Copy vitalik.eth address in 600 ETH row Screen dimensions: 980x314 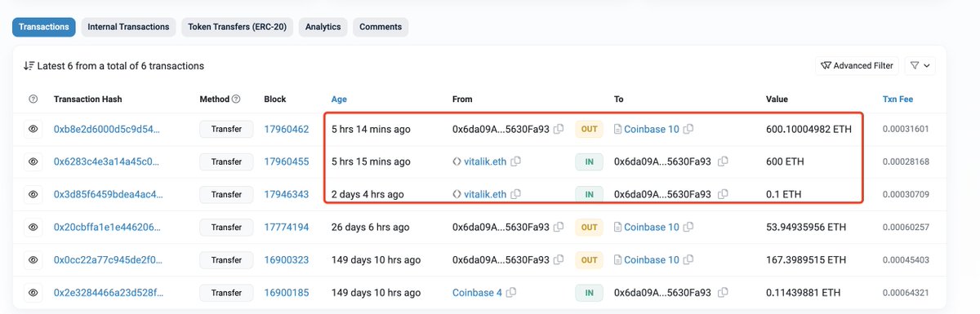pyautogui.click(x=515, y=161)
